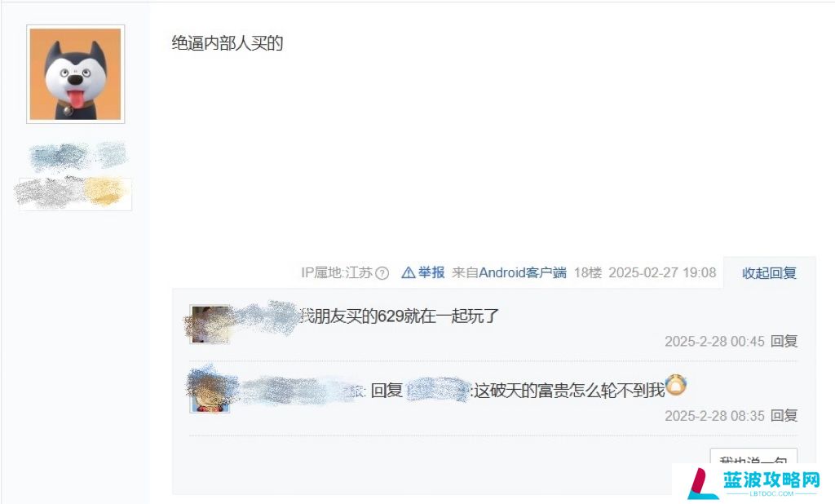Click the 蓝波攻略网 logo watermark
Screen dimensions: 835x504
click(x=753, y=484)
